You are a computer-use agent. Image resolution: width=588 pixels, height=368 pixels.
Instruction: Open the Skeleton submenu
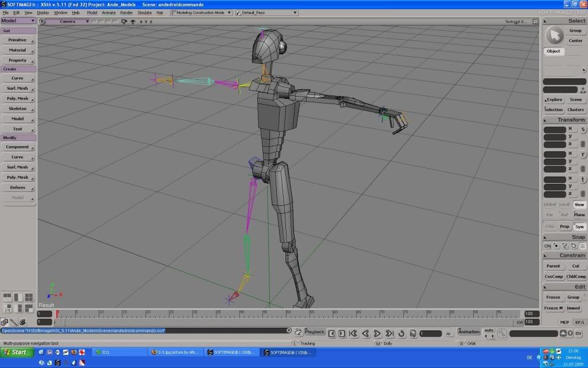pyautogui.click(x=18, y=109)
